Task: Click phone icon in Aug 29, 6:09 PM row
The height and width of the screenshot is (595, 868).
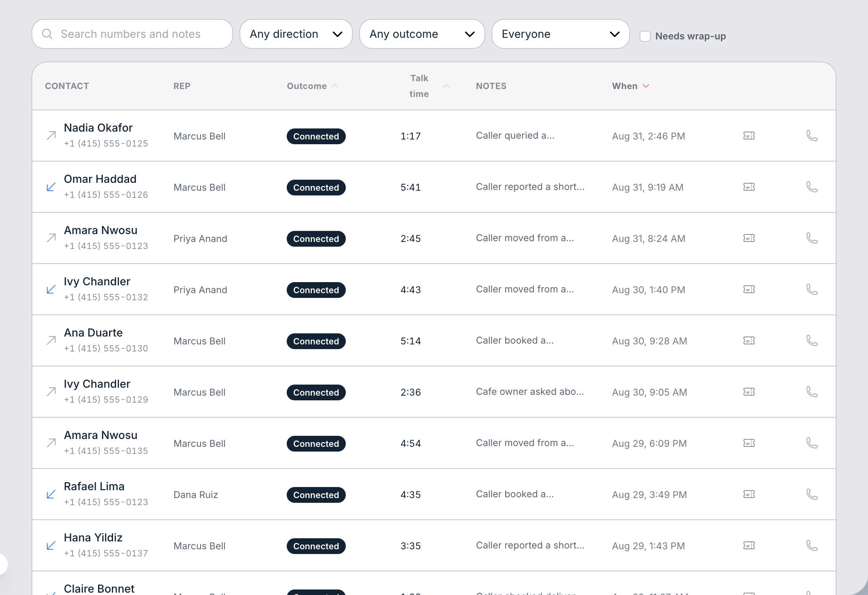Action: coord(812,443)
